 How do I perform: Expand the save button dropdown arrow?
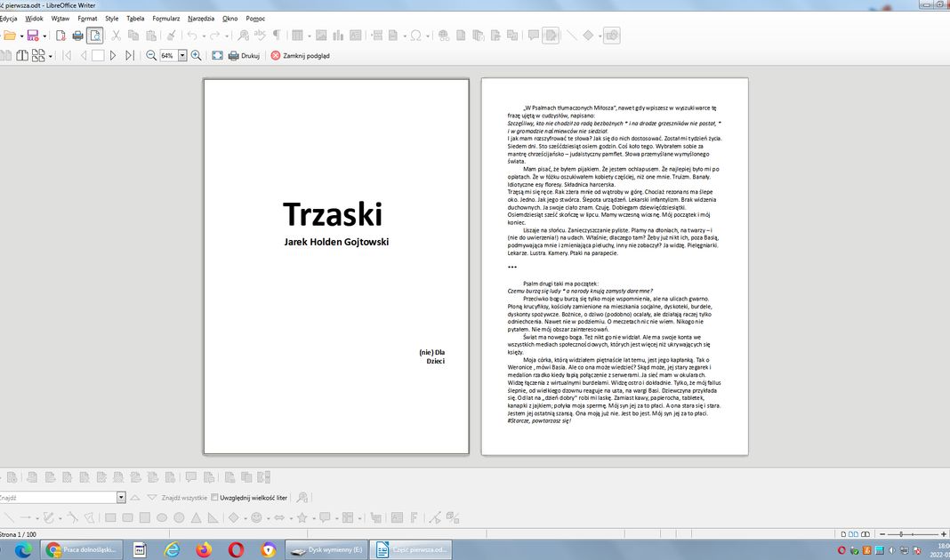(x=44, y=36)
